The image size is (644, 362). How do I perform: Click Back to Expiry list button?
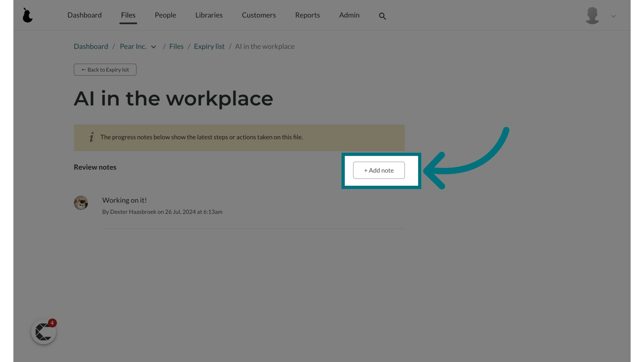105,69
